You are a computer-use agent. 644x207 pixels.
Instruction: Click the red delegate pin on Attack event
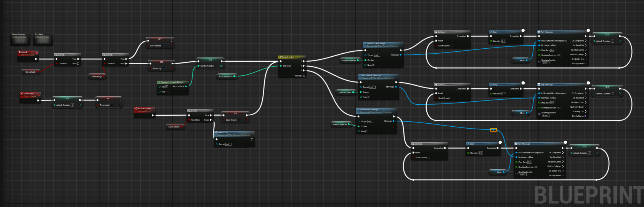coord(37,53)
